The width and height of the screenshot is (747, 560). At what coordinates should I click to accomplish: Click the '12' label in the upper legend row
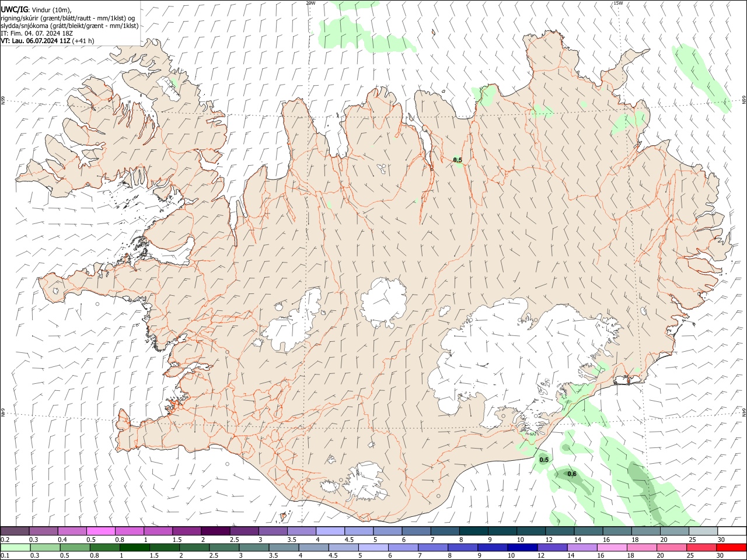click(549, 540)
